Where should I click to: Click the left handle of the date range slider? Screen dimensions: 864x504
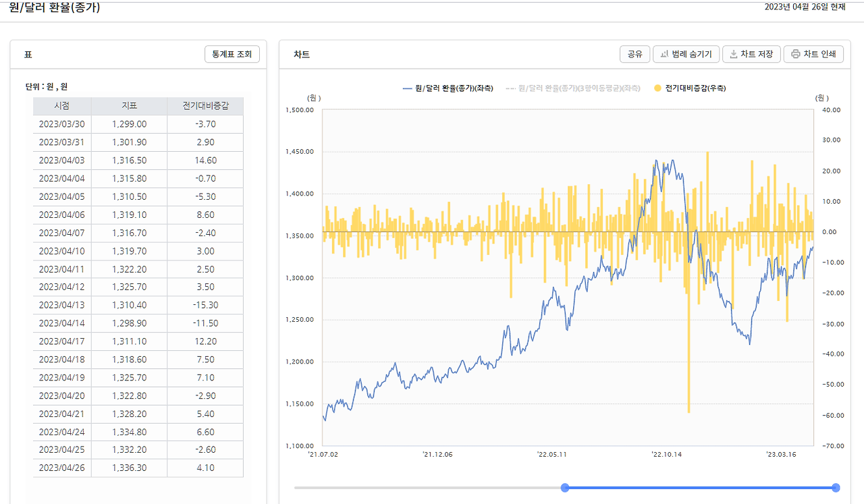(x=565, y=488)
